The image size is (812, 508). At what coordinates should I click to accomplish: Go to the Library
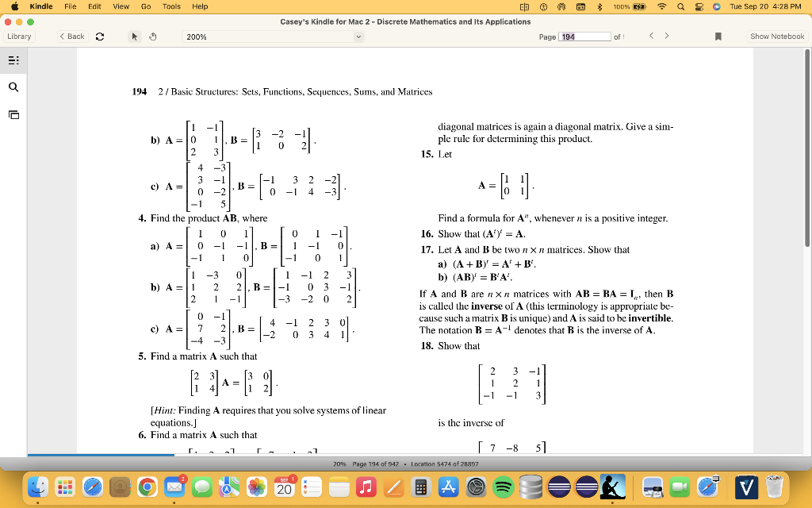tap(20, 36)
